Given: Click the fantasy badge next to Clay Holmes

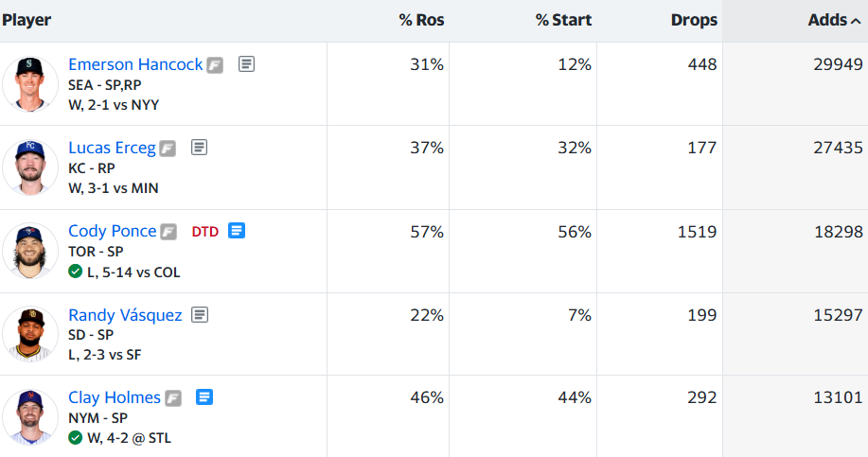Looking at the screenshot, I should point(173,398).
